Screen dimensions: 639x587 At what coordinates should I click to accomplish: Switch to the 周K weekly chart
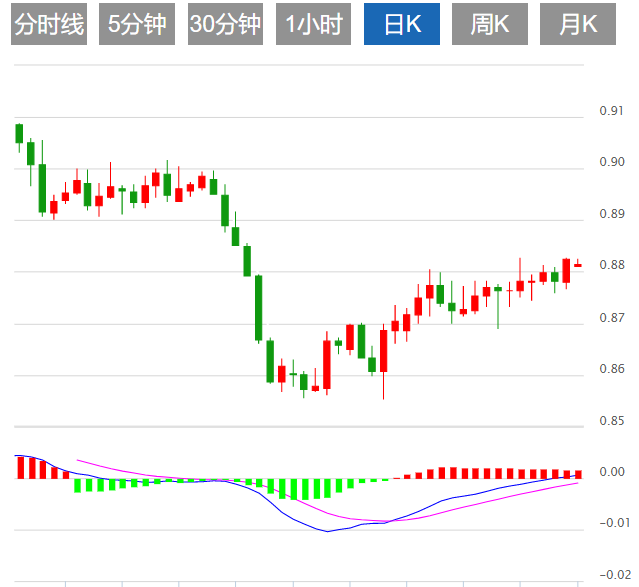tap(490, 24)
